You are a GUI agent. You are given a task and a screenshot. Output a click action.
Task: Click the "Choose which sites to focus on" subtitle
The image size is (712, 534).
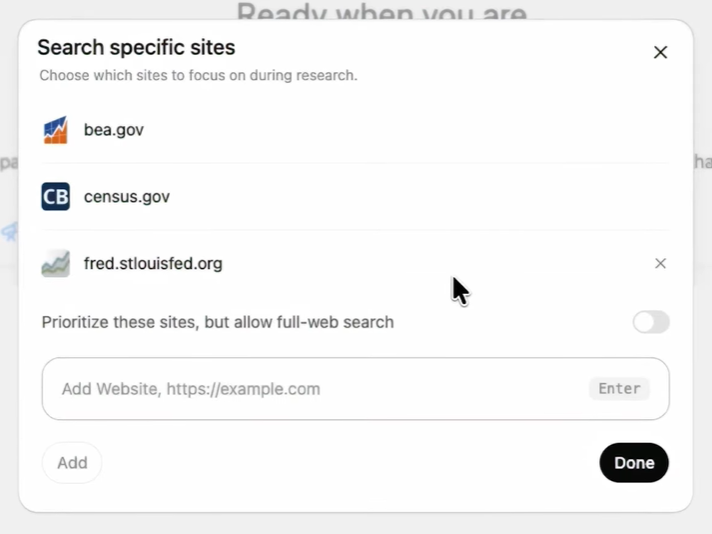click(198, 75)
